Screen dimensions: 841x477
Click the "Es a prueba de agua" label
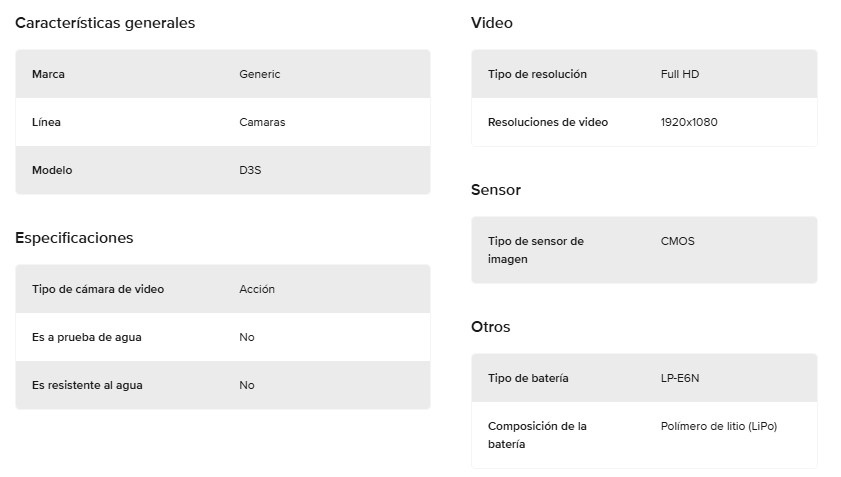(x=87, y=337)
